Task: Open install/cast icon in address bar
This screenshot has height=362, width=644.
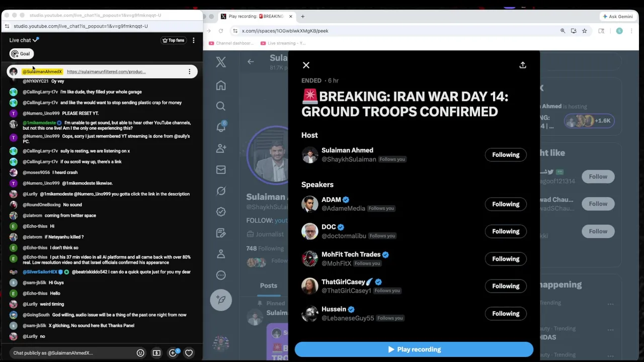Action: tap(574, 31)
